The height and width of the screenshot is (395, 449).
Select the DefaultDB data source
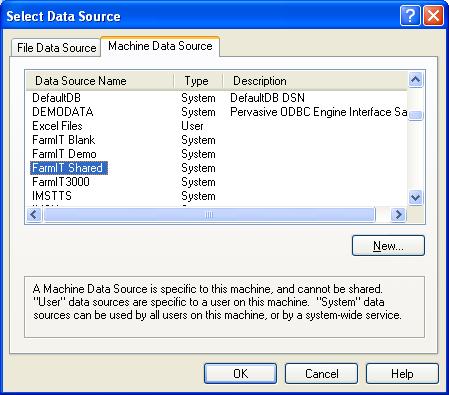pyautogui.click(x=56, y=98)
